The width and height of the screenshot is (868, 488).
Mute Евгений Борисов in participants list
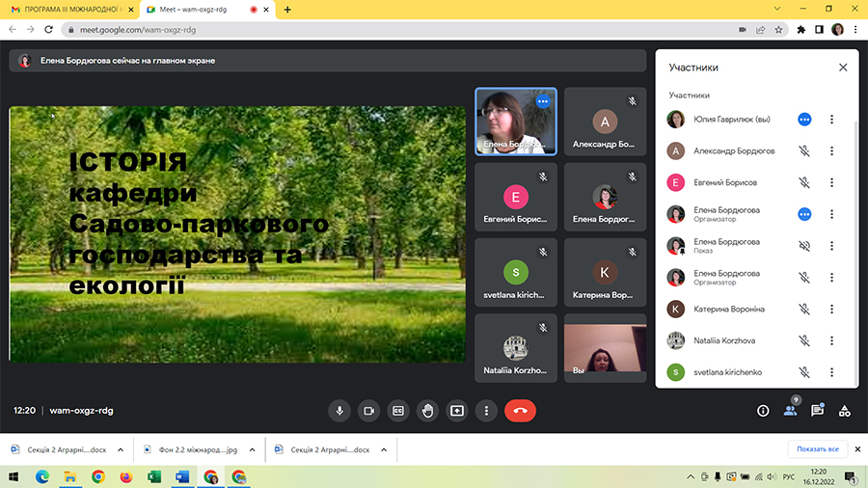(804, 182)
